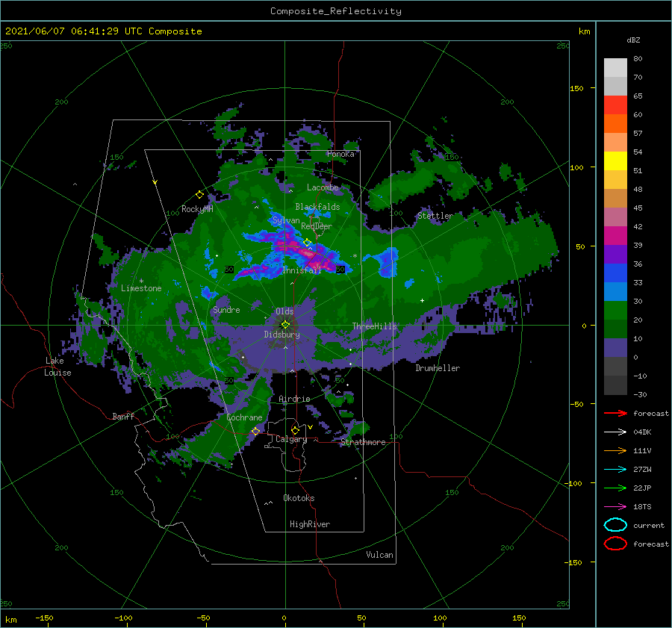
Task: Click the Cochrane town label
Action: (244, 417)
